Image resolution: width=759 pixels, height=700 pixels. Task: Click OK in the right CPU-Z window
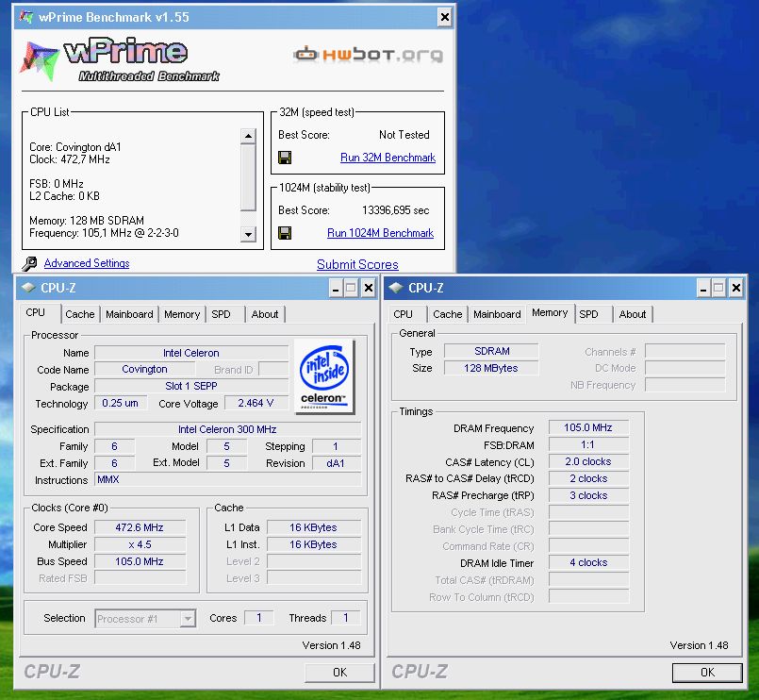(x=707, y=673)
